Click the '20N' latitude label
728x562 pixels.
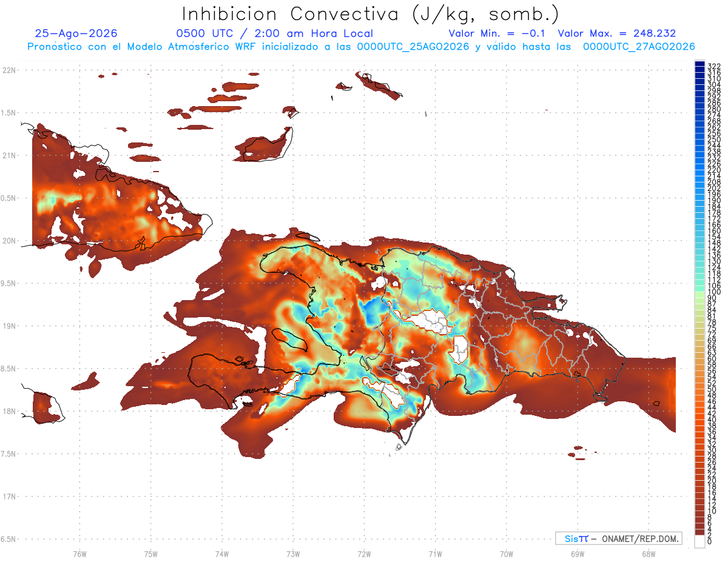(x=10, y=241)
